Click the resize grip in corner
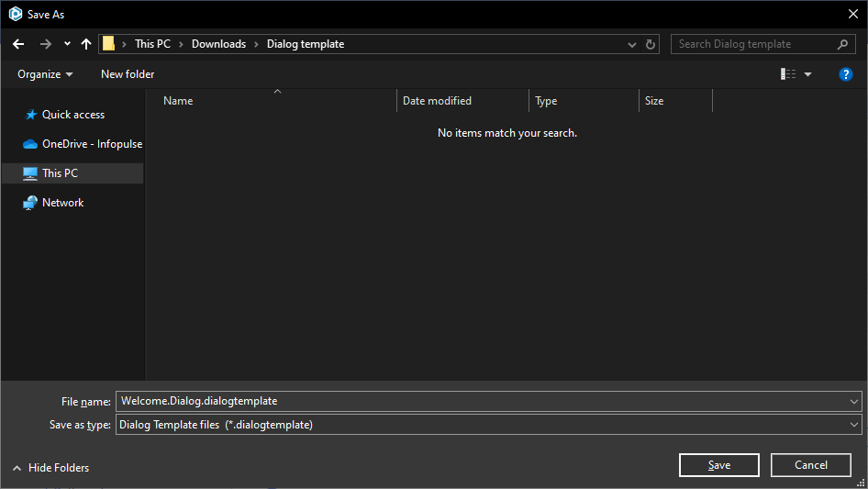Image resolution: width=868 pixels, height=489 pixels. [x=861, y=483]
